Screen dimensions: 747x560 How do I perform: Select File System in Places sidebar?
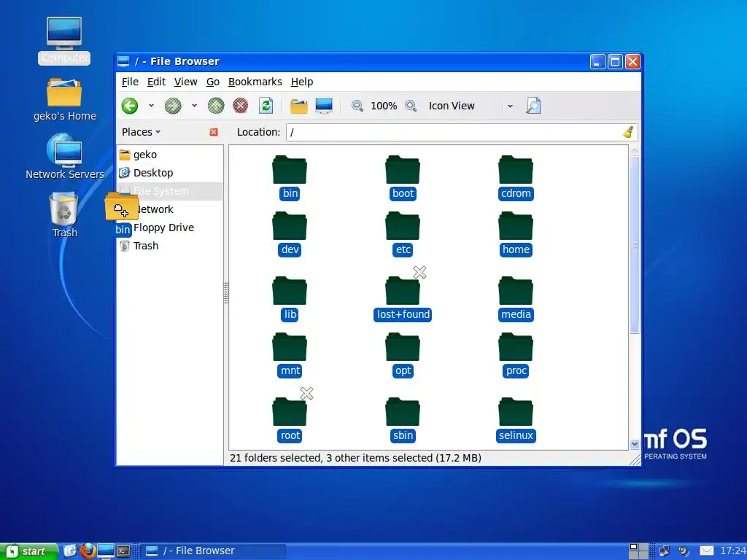click(169, 191)
